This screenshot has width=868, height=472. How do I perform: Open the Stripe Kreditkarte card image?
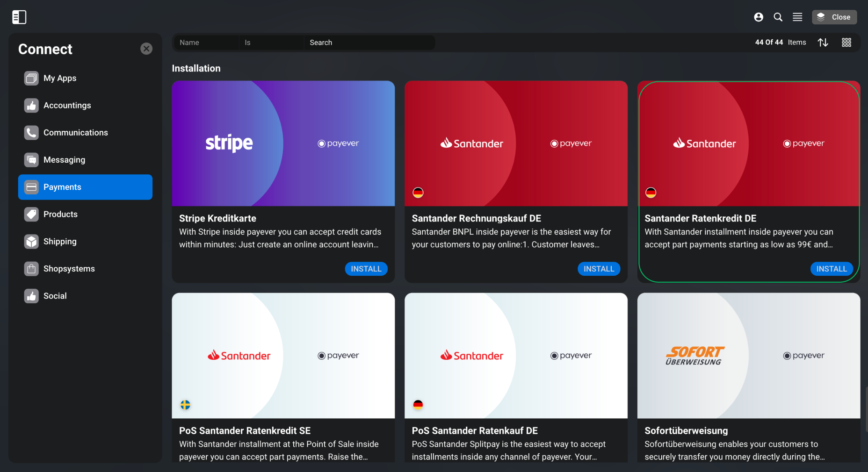283,143
